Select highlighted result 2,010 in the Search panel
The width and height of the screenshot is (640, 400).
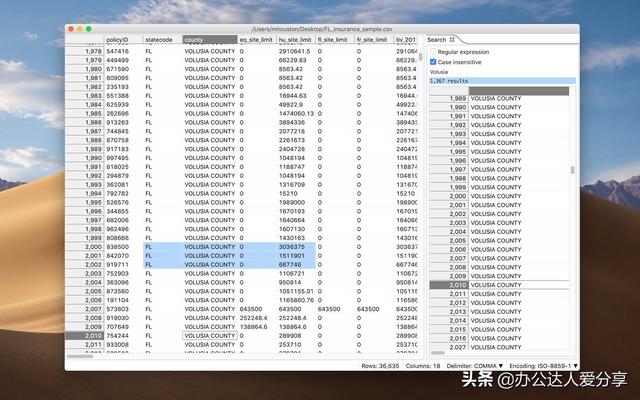[499, 285]
